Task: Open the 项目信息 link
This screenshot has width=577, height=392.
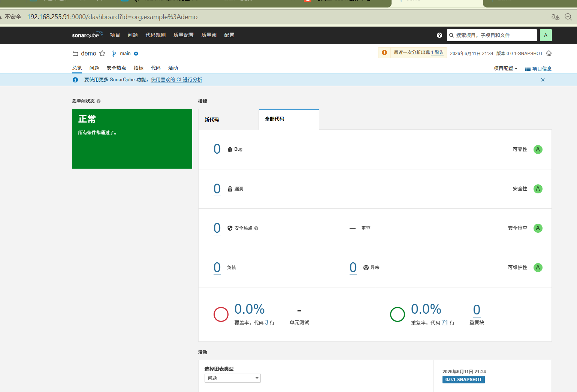Action: [538, 69]
